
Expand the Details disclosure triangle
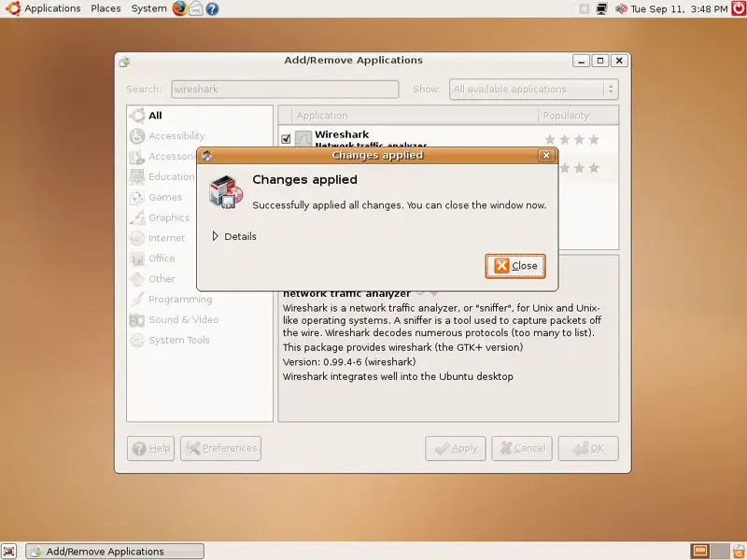pyautogui.click(x=216, y=236)
